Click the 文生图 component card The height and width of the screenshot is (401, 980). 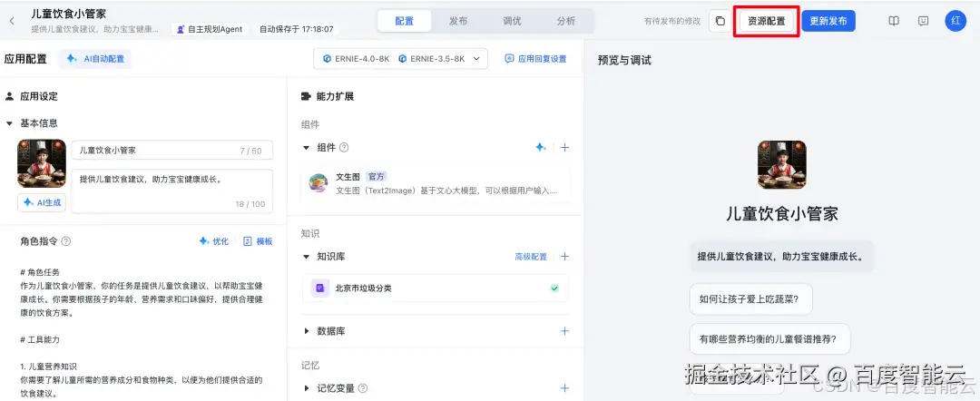(x=436, y=183)
